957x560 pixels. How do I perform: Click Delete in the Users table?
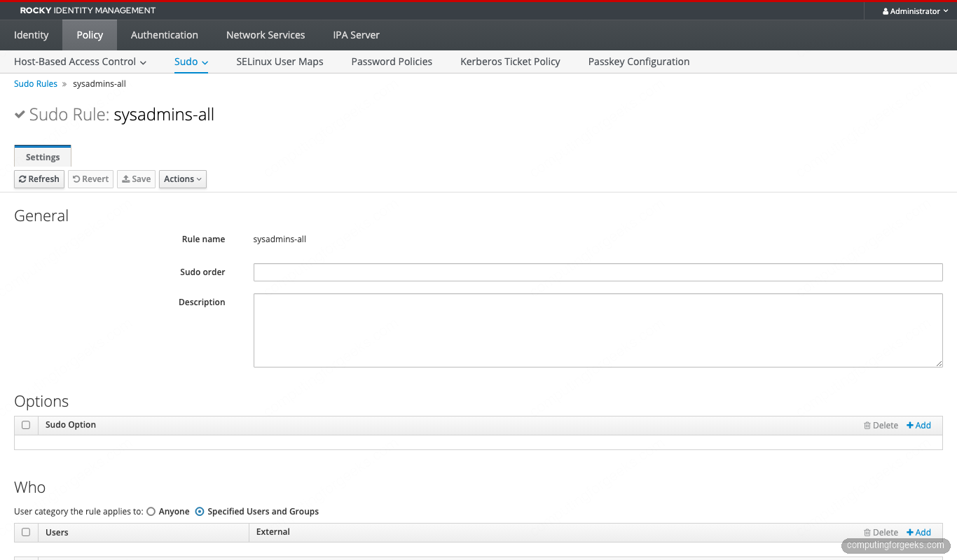click(881, 533)
